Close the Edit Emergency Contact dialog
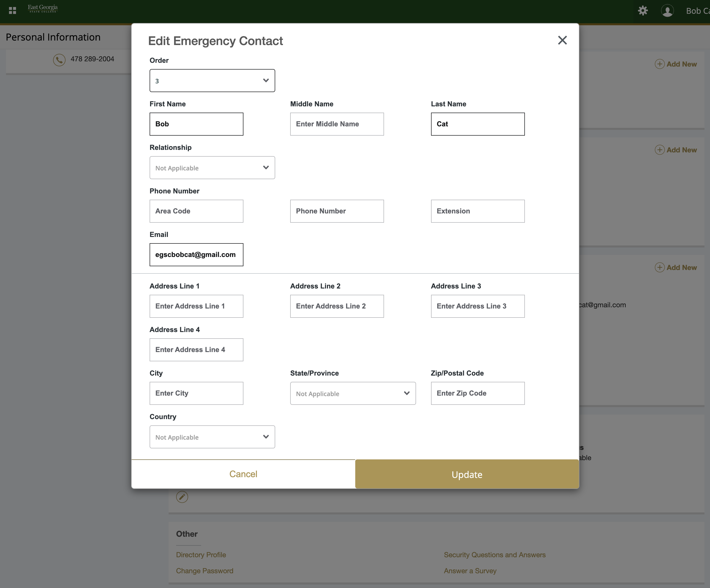This screenshot has width=710, height=588. pyautogui.click(x=562, y=40)
